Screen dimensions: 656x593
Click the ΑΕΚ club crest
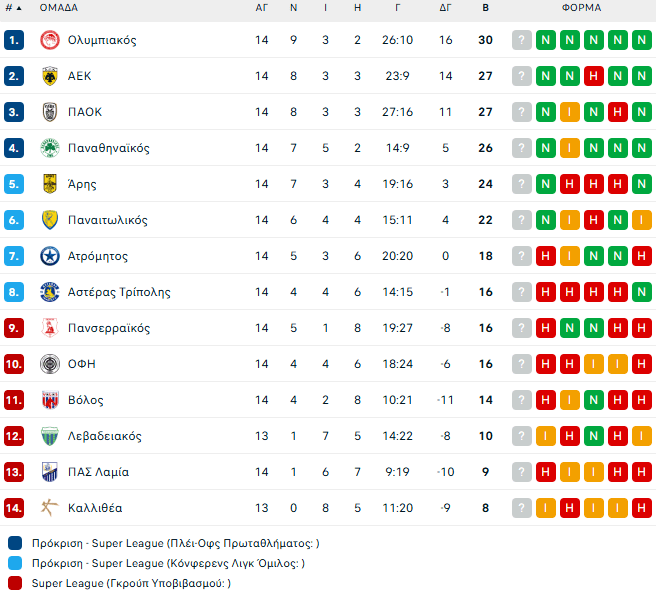pyautogui.click(x=49, y=76)
